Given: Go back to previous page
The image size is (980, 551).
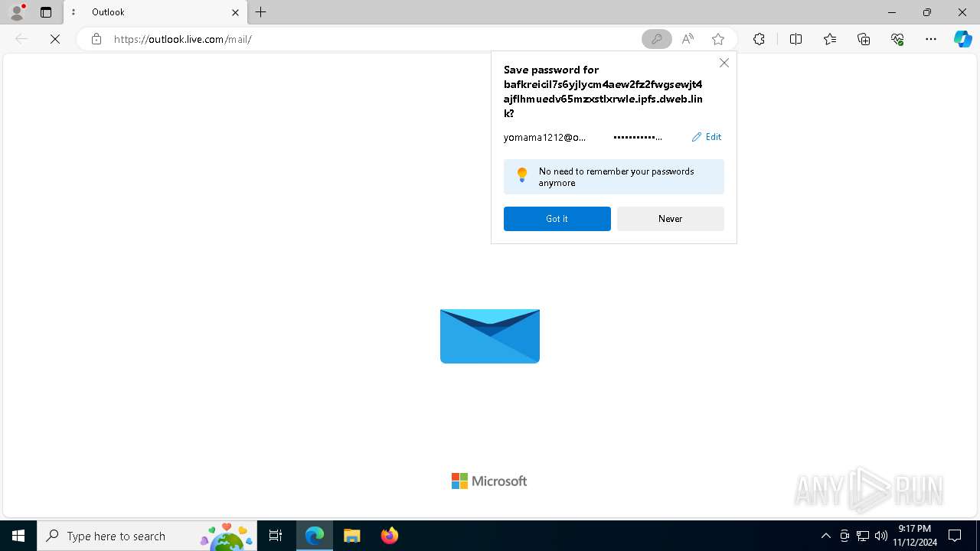Looking at the screenshot, I should (x=21, y=39).
